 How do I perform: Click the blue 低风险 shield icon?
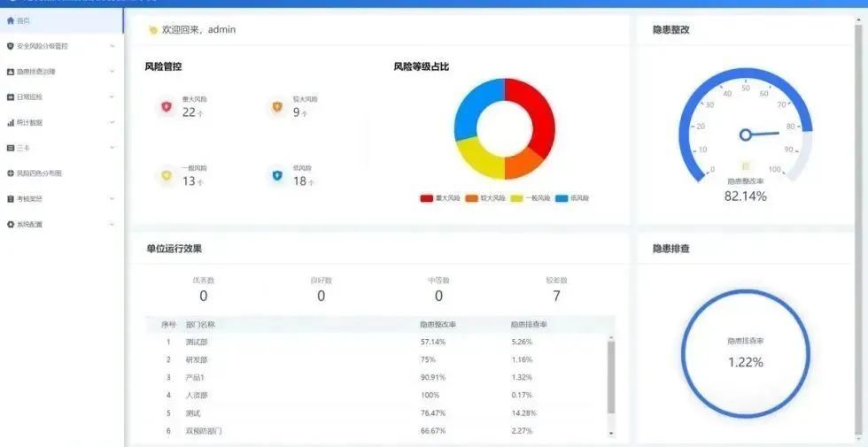point(277,176)
